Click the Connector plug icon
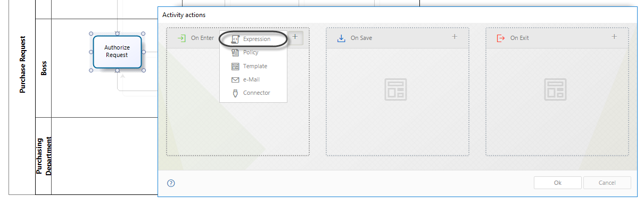 tap(235, 93)
